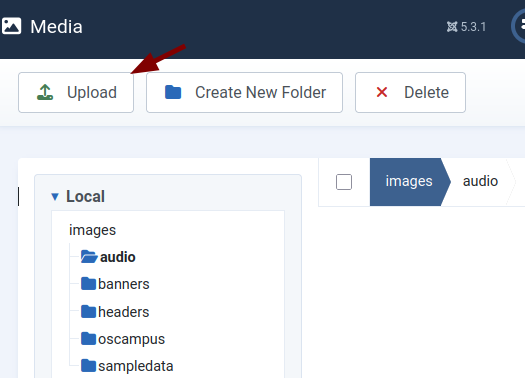This screenshot has height=378, width=525.
Task: Select images root in tree
Action: (x=92, y=230)
